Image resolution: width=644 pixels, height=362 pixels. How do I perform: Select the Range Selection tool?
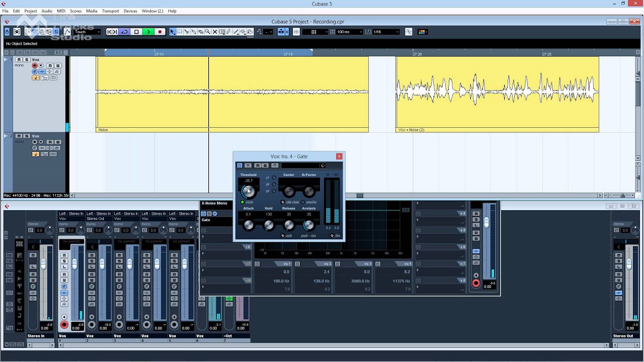click(180, 32)
